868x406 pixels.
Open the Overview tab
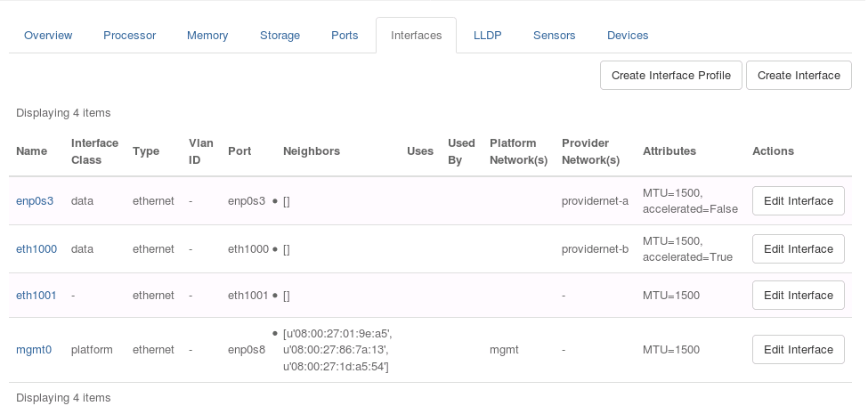[48, 36]
